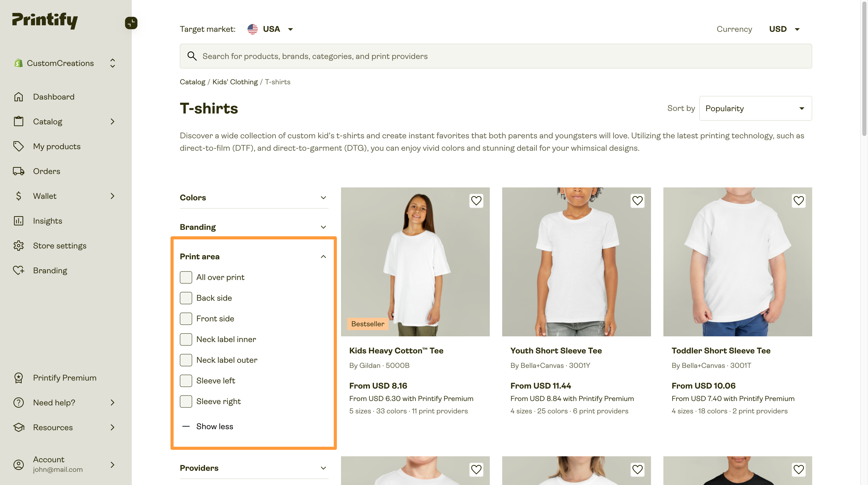
Task: Check the Back side checkbox
Action: [x=186, y=298]
